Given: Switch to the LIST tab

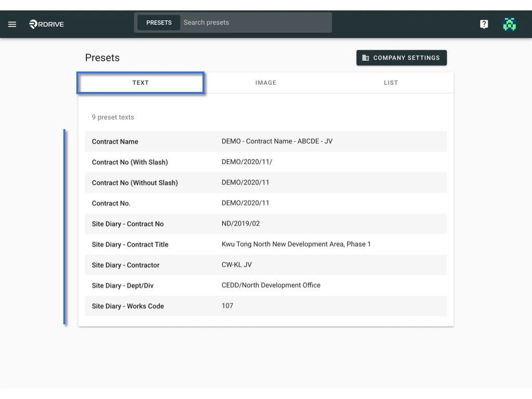Looking at the screenshot, I should (x=391, y=83).
